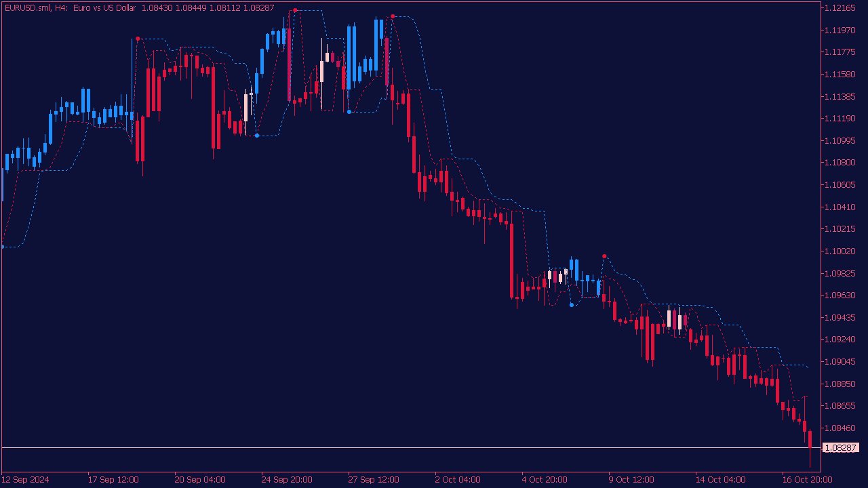Click the current price label 1.08287

point(840,448)
